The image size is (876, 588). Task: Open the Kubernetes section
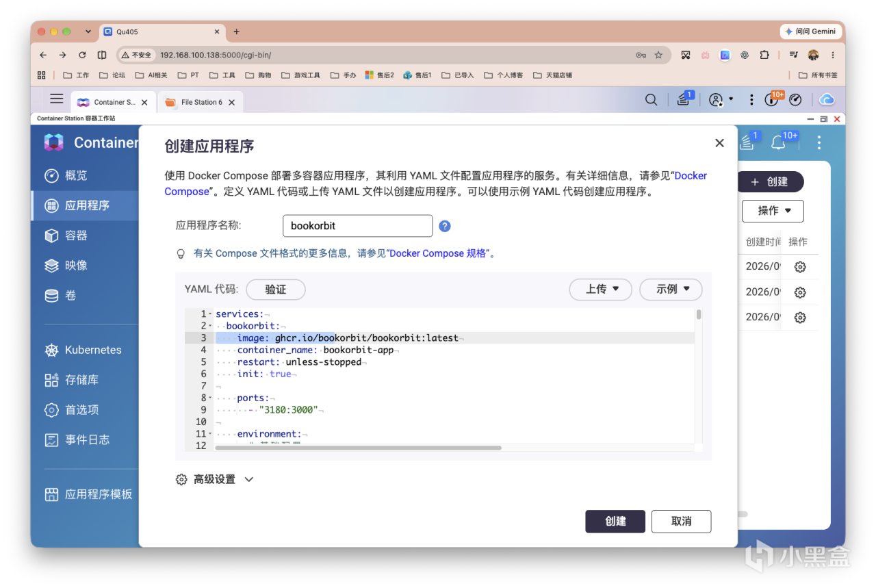(83, 350)
